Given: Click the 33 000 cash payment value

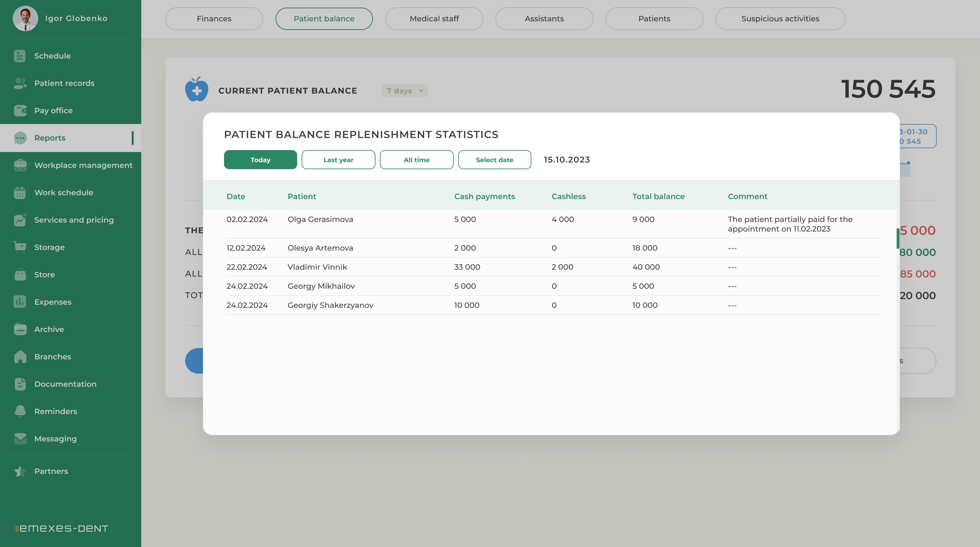Looking at the screenshot, I should point(467,267).
